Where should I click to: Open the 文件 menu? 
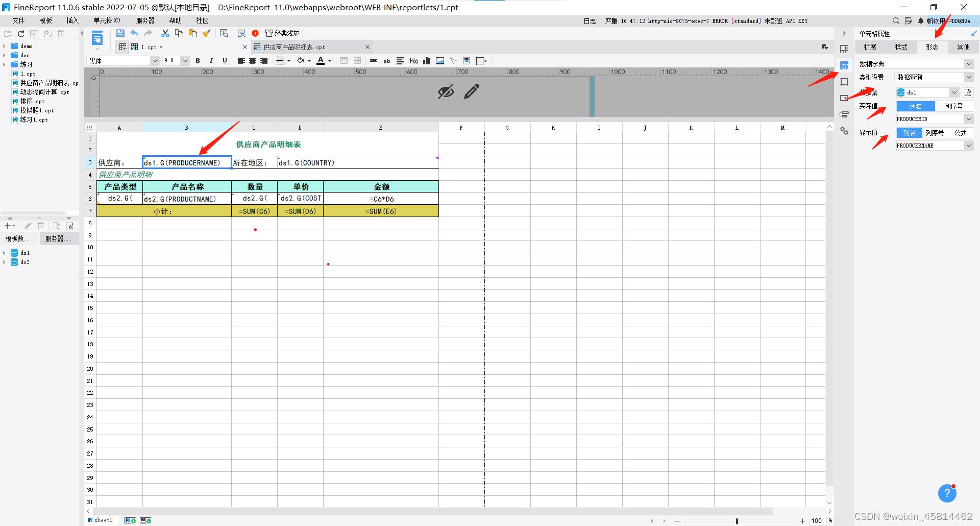(19, 20)
